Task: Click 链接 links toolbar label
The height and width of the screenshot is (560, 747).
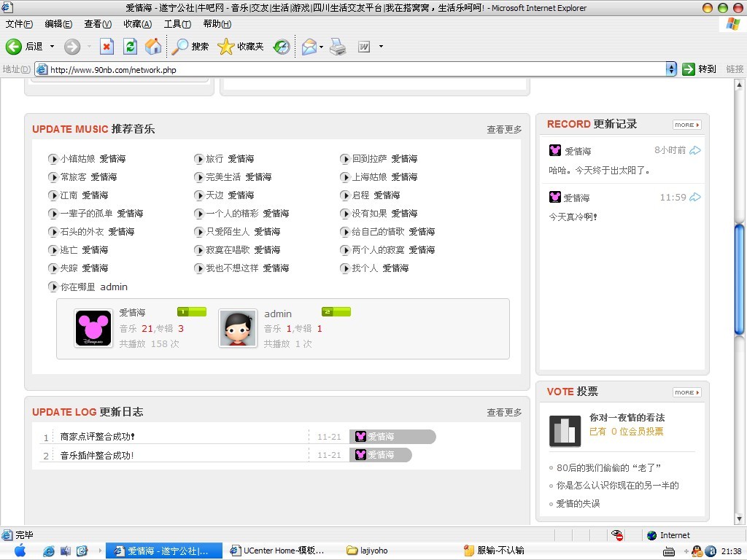Action: pos(735,69)
